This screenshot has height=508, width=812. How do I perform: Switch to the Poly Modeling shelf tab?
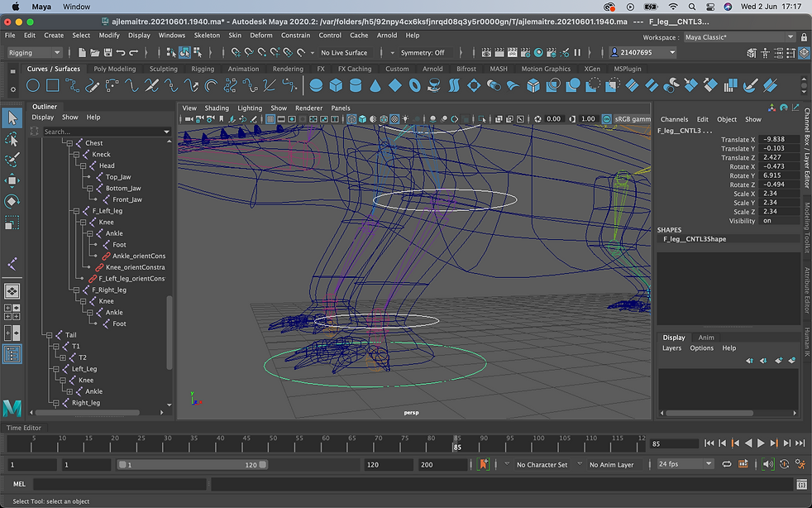point(114,69)
